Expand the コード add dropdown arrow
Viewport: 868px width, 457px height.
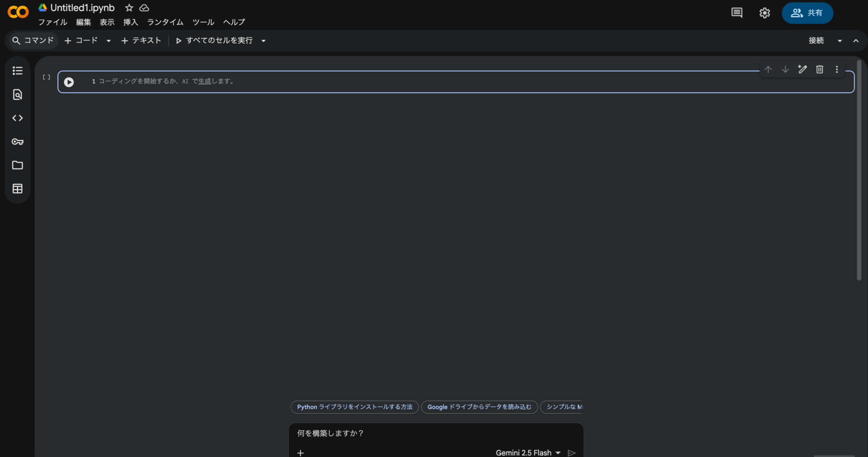pyautogui.click(x=108, y=41)
